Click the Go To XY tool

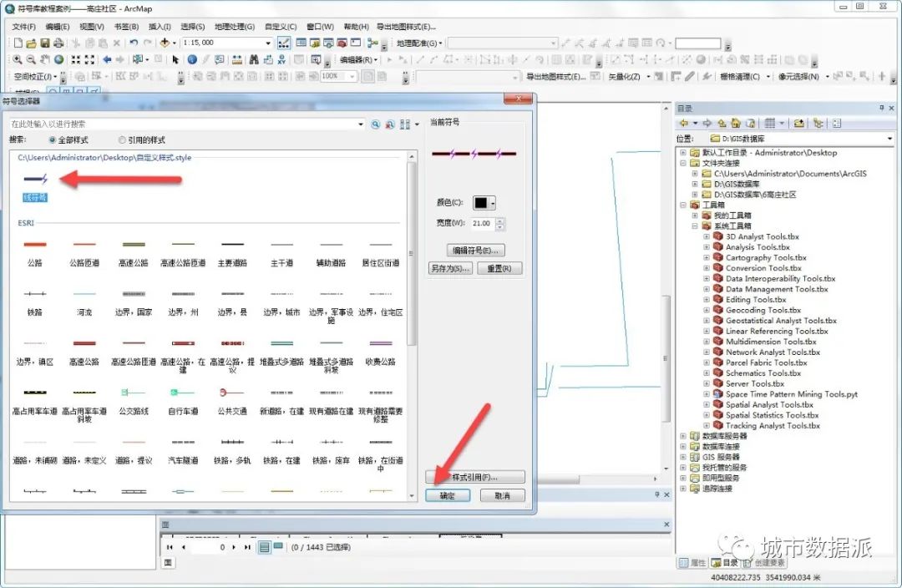[281, 59]
